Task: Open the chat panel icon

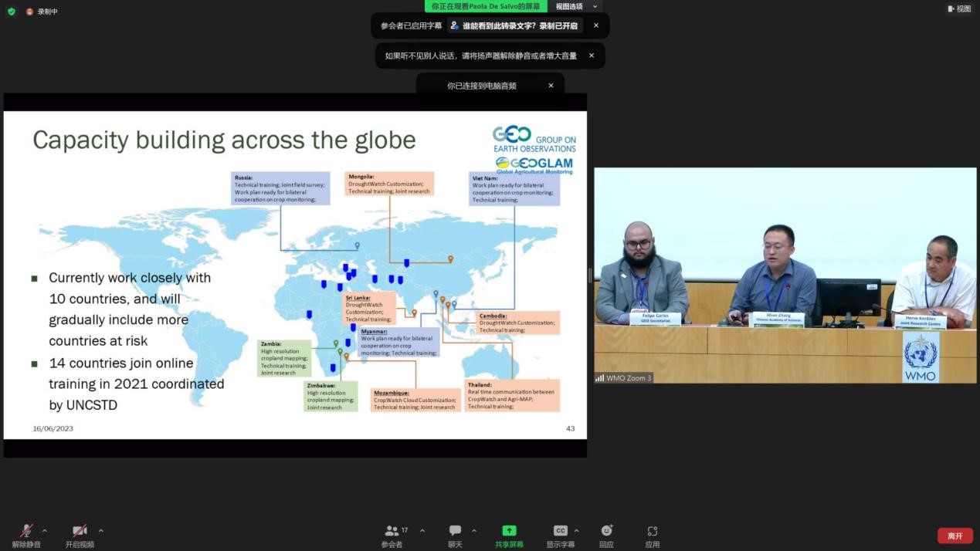Action: [x=455, y=531]
